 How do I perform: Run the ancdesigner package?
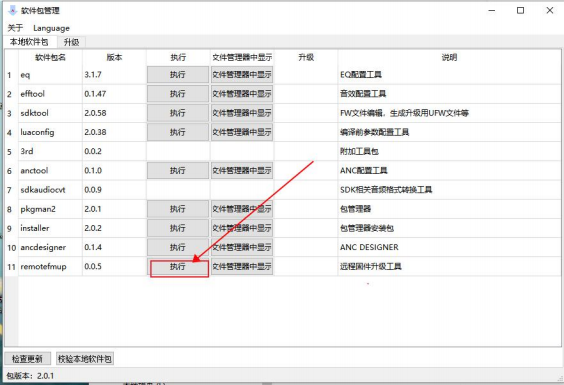pyautogui.click(x=178, y=248)
